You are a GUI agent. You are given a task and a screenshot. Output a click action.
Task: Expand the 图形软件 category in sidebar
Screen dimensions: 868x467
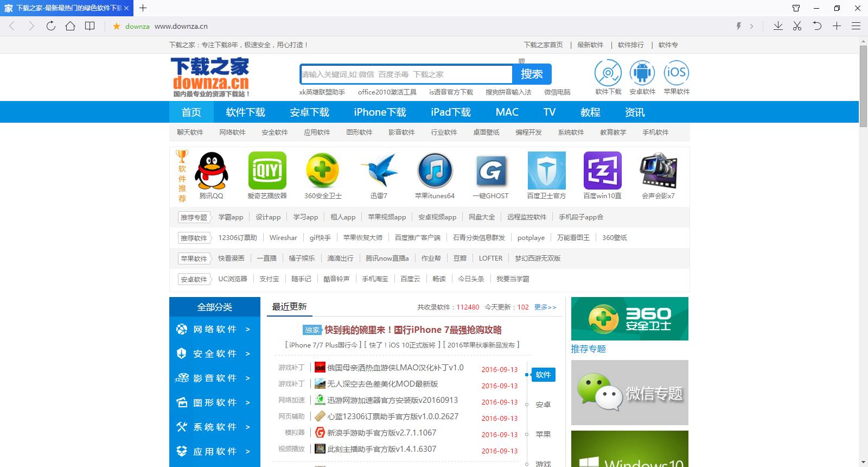215,402
